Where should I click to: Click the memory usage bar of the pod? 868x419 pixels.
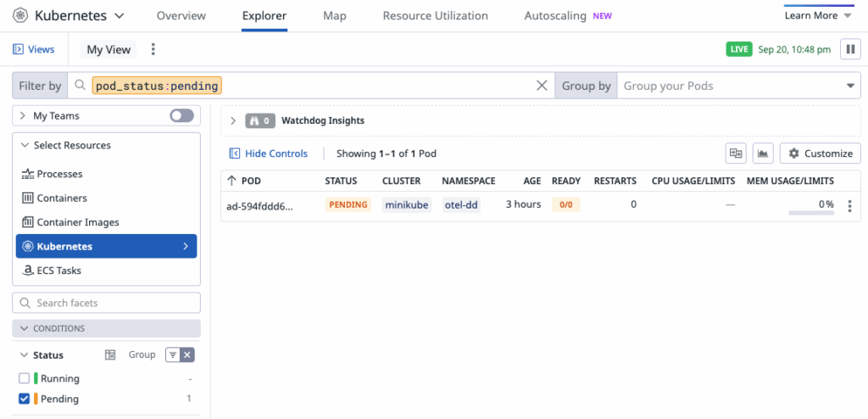pyautogui.click(x=810, y=212)
